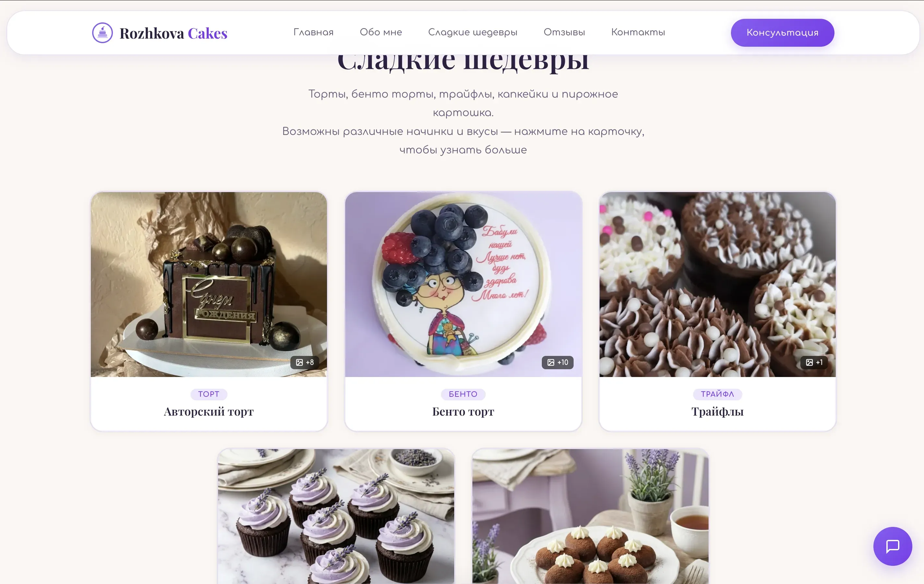Image resolution: width=924 pixels, height=584 pixels.
Task: Select the БЕНТО category tag
Action: point(463,394)
